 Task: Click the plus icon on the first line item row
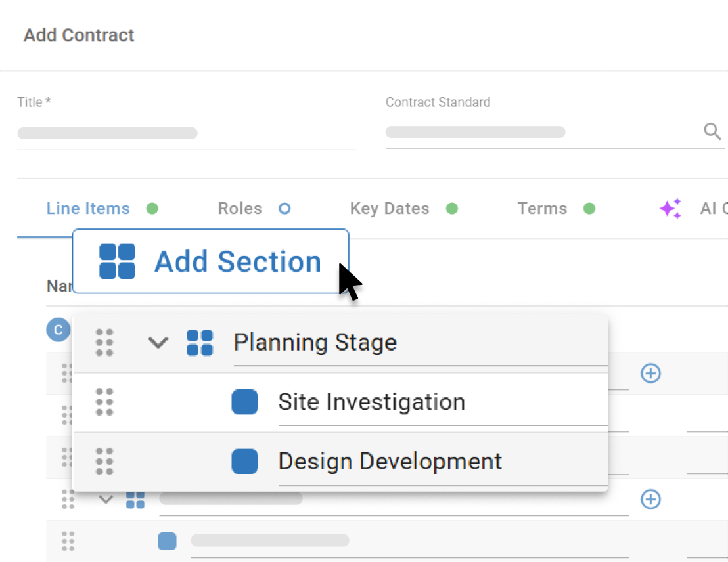[650, 374]
